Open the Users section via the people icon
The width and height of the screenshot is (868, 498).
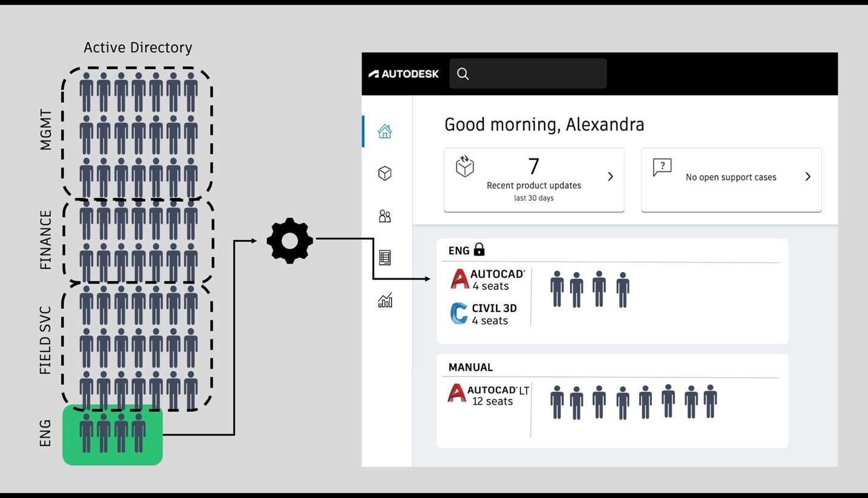click(384, 216)
